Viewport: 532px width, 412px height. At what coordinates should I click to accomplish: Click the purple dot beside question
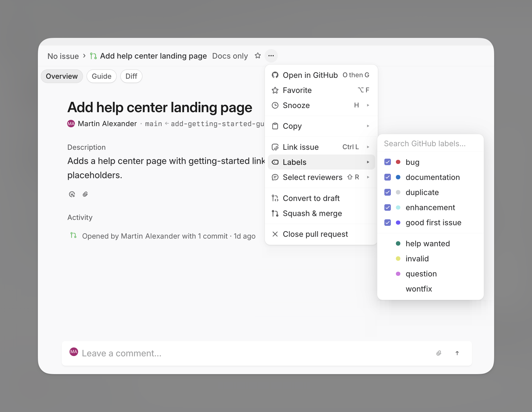pos(398,274)
